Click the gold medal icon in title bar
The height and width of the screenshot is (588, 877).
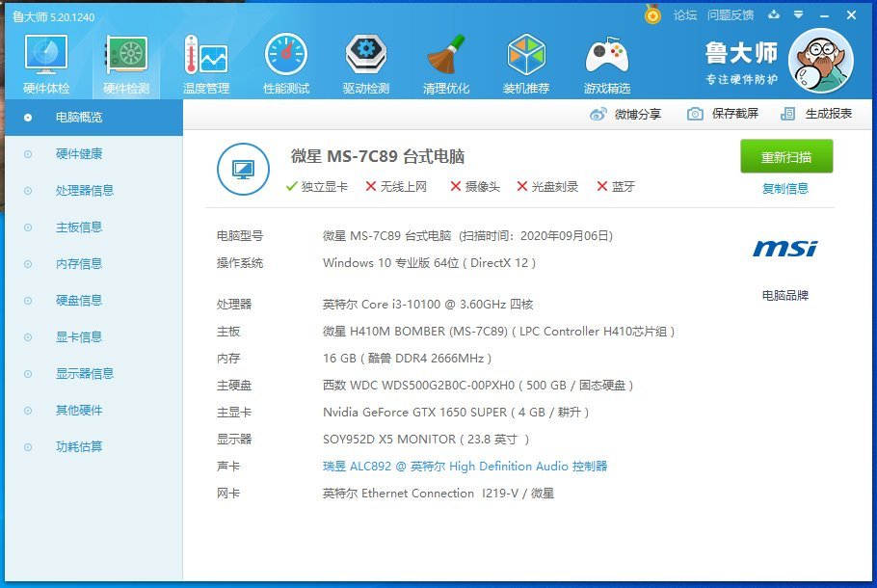(652, 14)
